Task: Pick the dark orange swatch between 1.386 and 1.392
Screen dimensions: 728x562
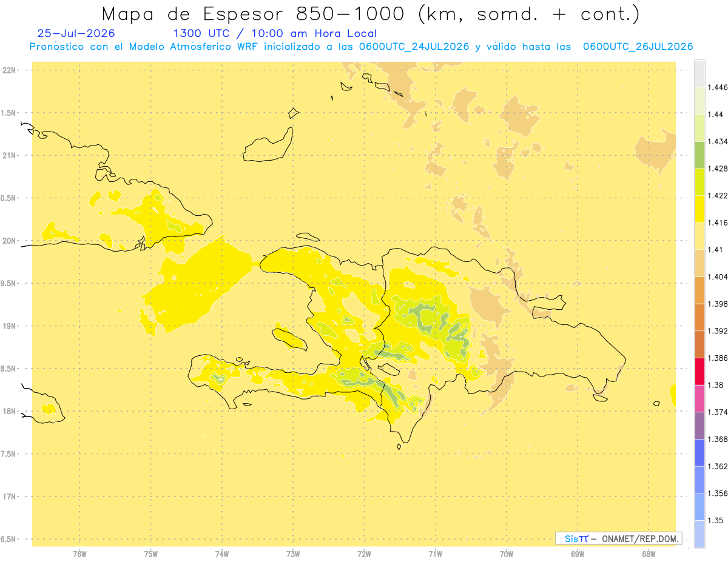Action: tap(699, 344)
